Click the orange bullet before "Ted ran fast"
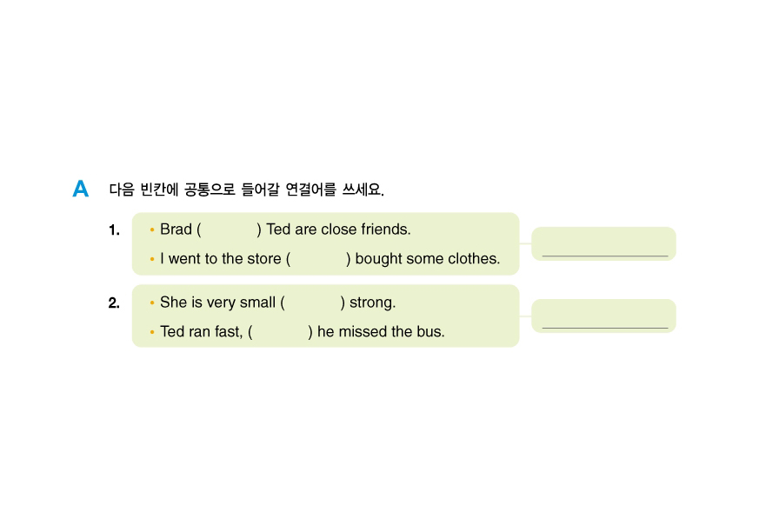Screen dimensions: 759x532 [x=152, y=332]
